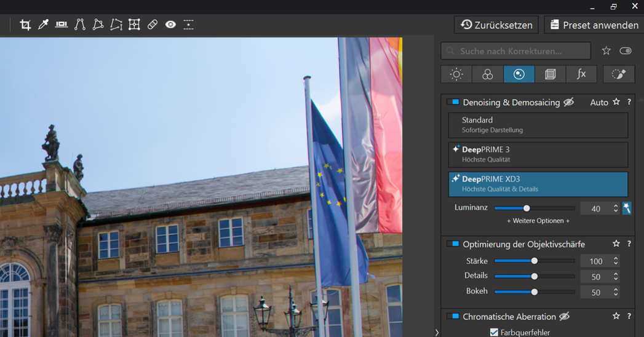Viewport: 644px width, 337px height.
Task: Pick the white balance eyedropper tool
Action: tap(43, 25)
